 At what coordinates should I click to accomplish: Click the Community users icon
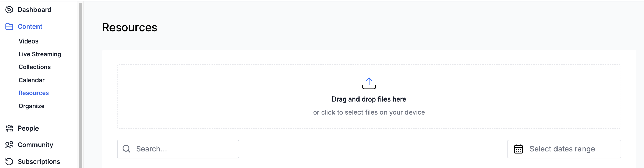pyautogui.click(x=9, y=145)
